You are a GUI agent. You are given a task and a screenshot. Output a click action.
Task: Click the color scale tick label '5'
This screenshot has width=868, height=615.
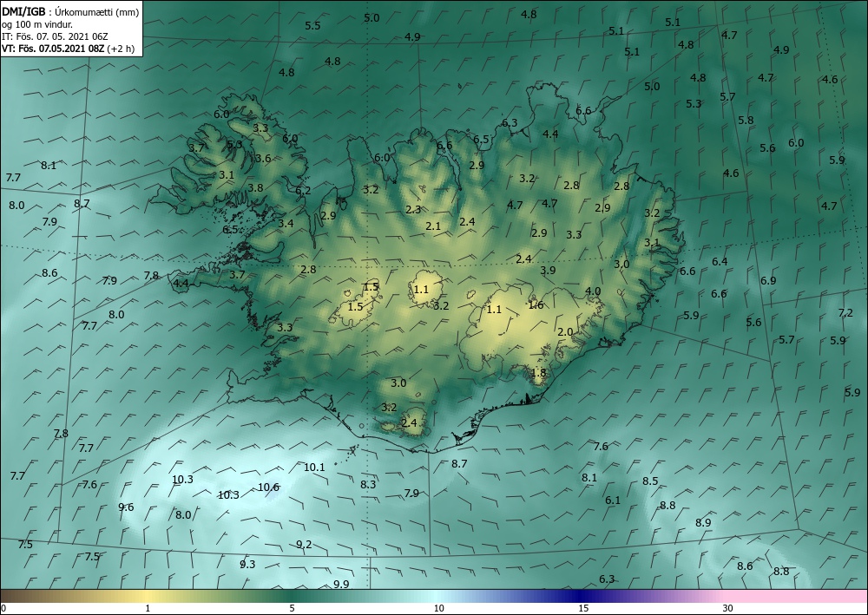click(293, 608)
